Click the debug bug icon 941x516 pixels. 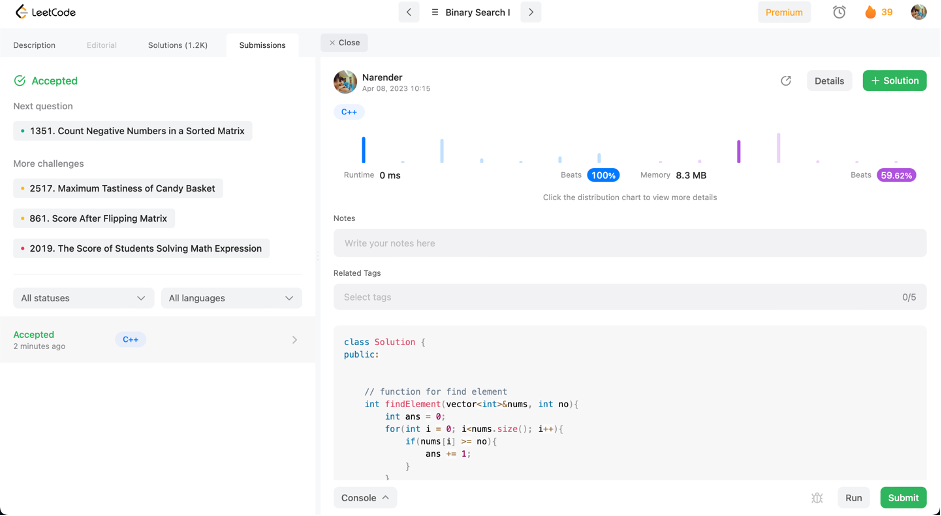(x=817, y=498)
